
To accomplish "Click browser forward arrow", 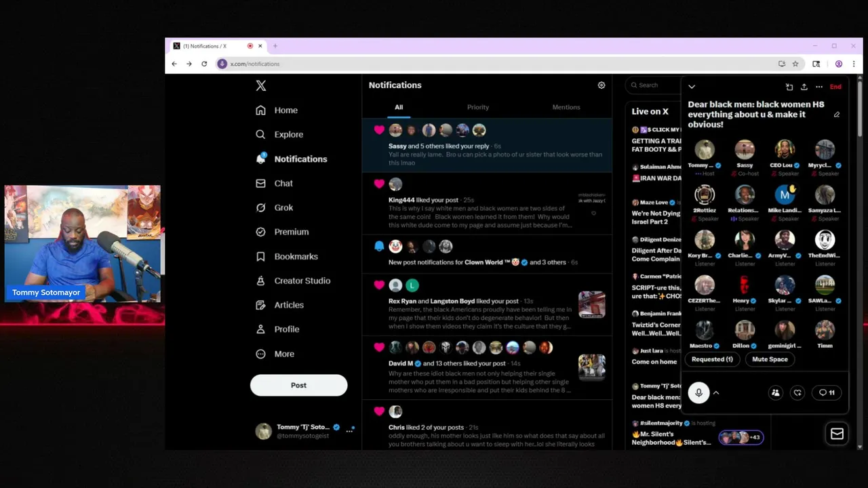I will click(189, 64).
